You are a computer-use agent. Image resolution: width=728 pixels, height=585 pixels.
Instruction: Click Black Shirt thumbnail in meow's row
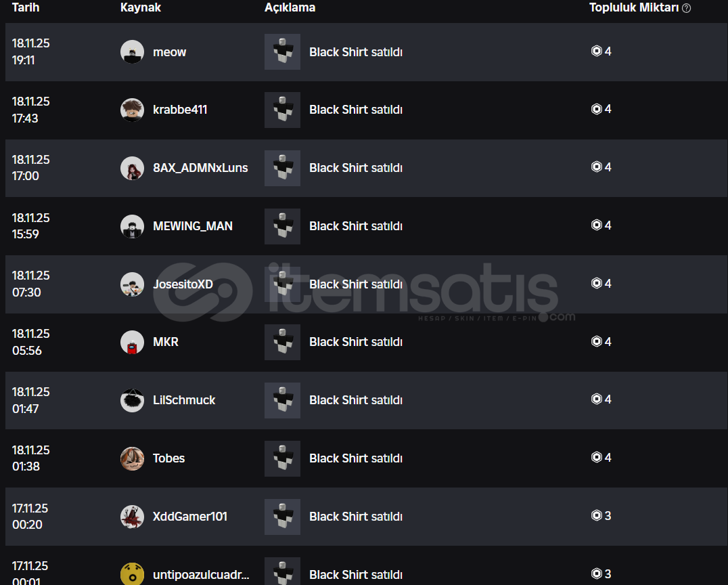pyautogui.click(x=282, y=52)
